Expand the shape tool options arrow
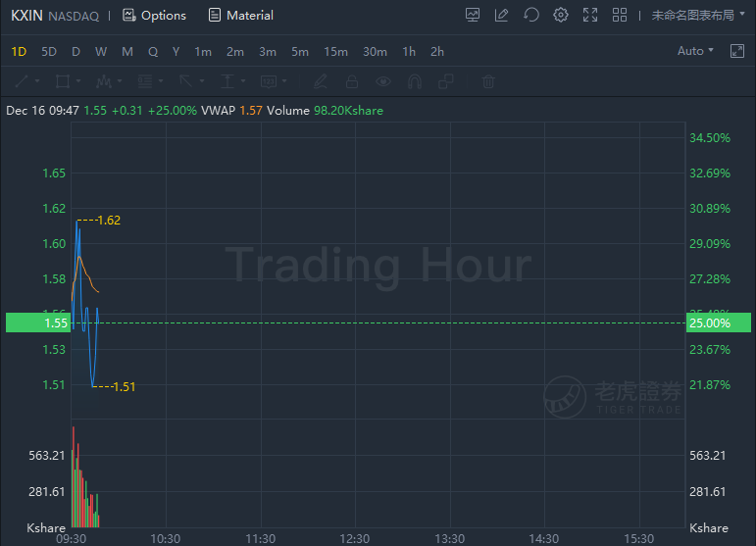Viewport: 756px width, 546px height. (x=78, y=81)
